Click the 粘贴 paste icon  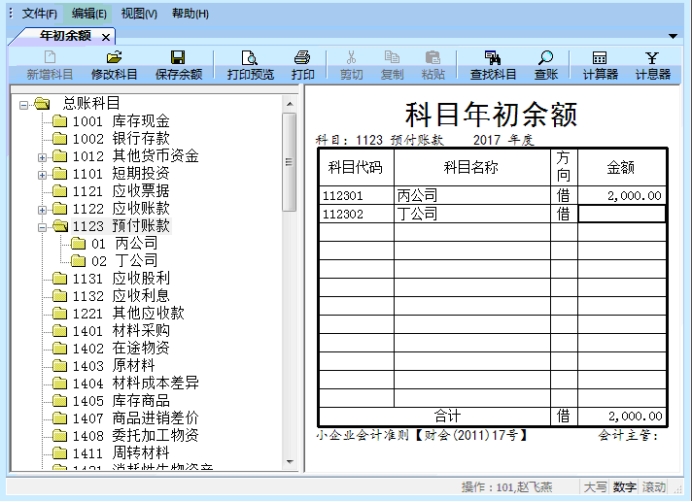(433, 57)
